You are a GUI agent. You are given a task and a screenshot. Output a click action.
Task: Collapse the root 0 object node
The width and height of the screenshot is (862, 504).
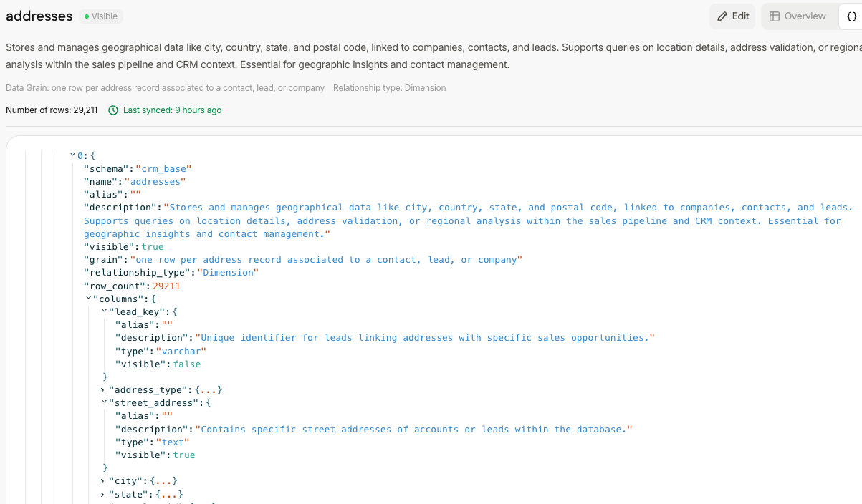[73, 155]
